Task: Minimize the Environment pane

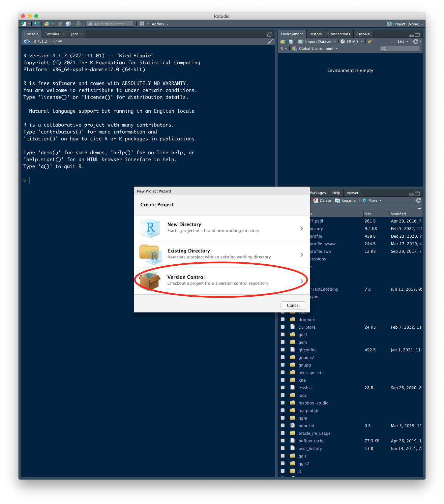Action: click(x=411, y=35)
